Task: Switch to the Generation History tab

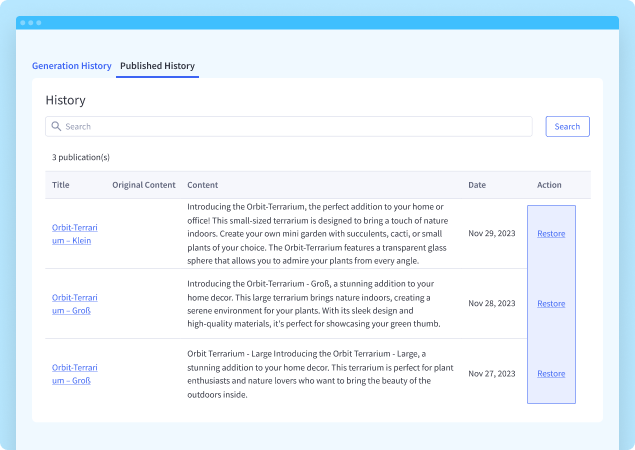Action: pyautogui.click(x=71, y=66)
